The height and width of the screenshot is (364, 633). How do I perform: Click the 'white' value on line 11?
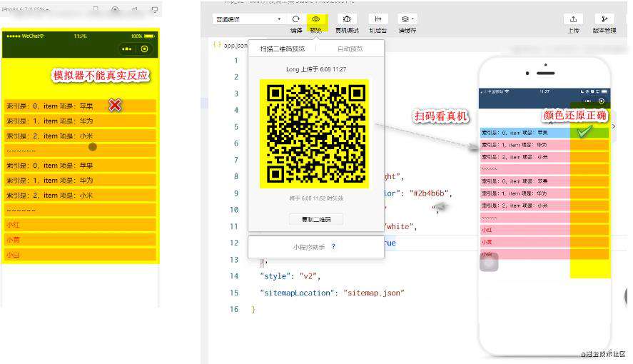[398, 226]
